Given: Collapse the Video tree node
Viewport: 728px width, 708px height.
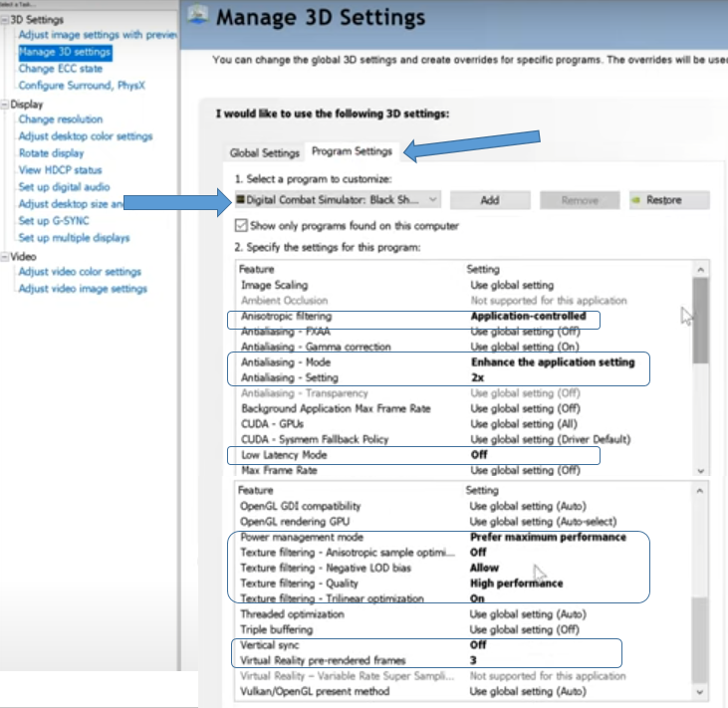Looking at the screenshot, I should coord(5,257).
